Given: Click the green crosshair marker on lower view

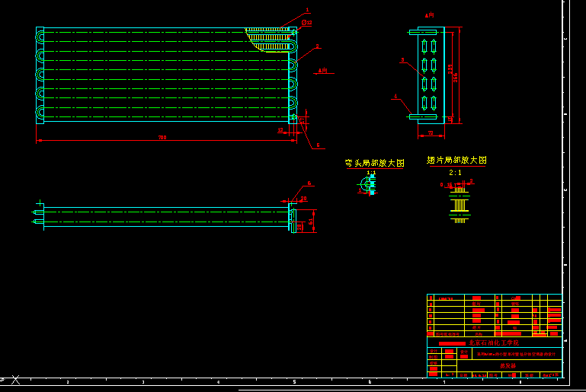Looking at the screenshot, I should pyautogui.click(x=40, y=203).
